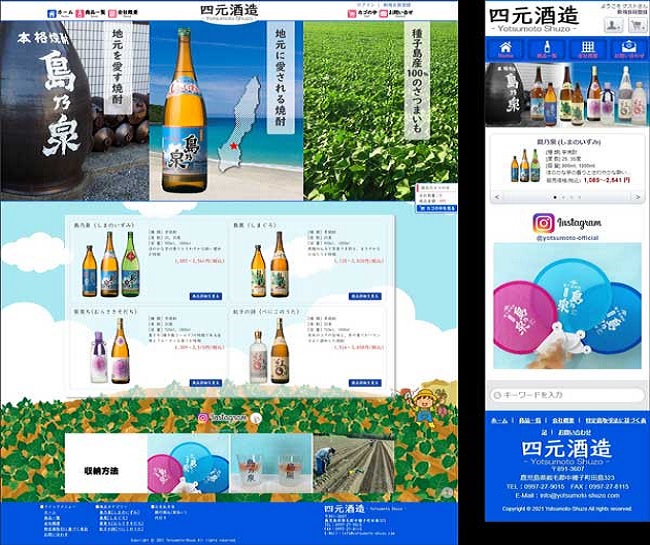This screenshot has width=650, height=545.
Task: Click the 四元酒造 logo in desktop header
Action: 229,12
